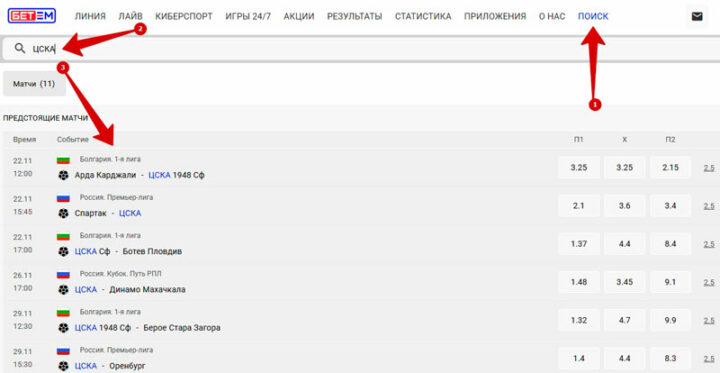Open match ЦСКА Сф - Ботев Пловдив
Viewport: 720px width, 373px height.
[128, 251]
